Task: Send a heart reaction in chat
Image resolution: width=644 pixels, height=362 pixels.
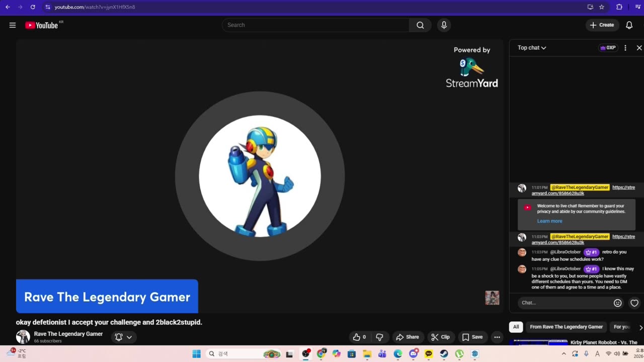Action: (634, 303)
